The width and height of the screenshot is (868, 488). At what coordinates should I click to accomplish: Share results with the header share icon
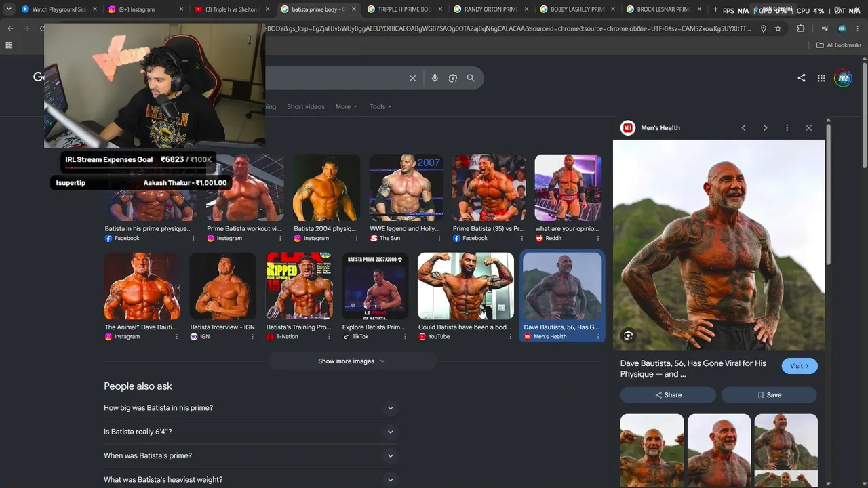coord(802,78)
